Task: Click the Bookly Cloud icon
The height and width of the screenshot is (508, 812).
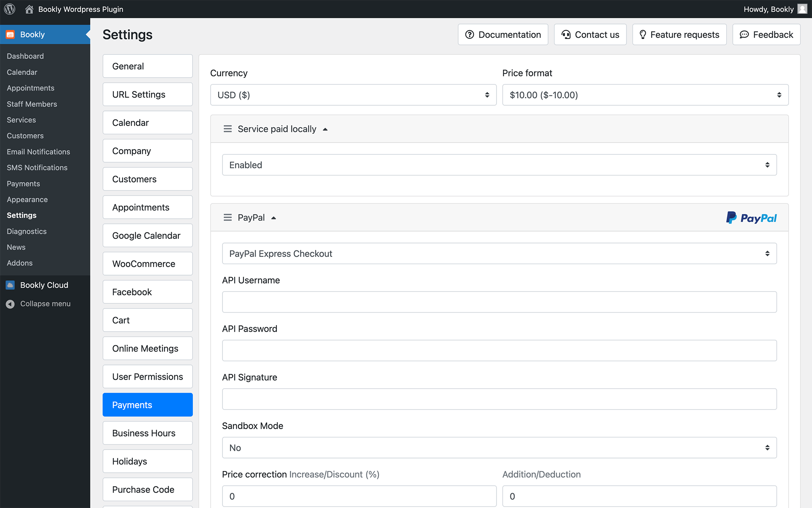Action: pos(10,285)
